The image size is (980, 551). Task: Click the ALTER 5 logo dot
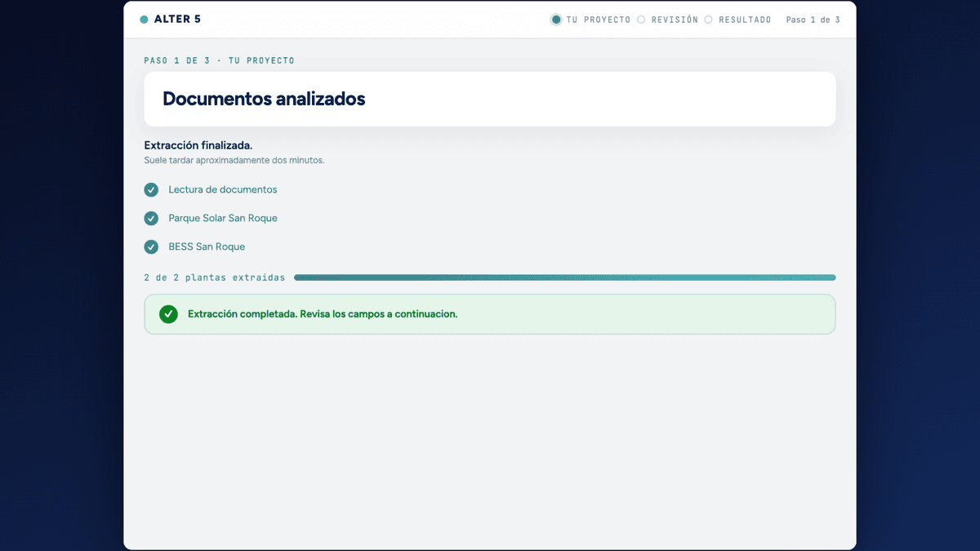tap(145, 20)
